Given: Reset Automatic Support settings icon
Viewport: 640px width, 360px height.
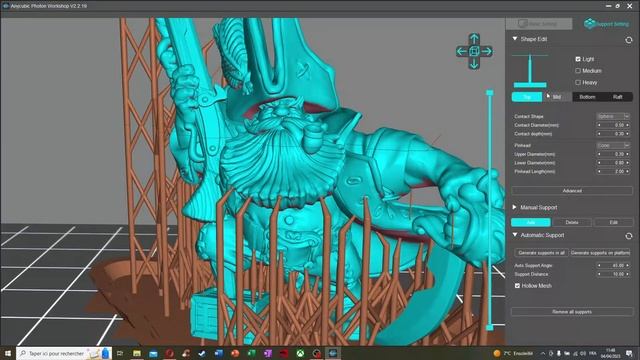Looking at the screenshot, I should 629,236.
